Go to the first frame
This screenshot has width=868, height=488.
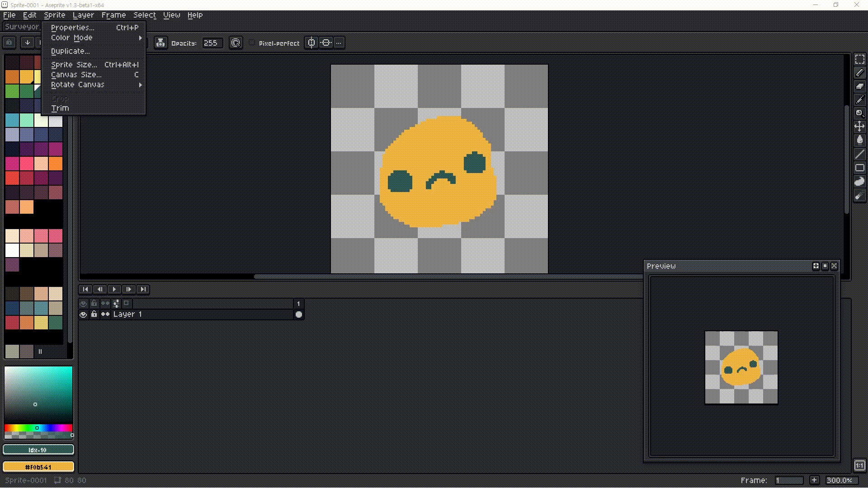85,289
